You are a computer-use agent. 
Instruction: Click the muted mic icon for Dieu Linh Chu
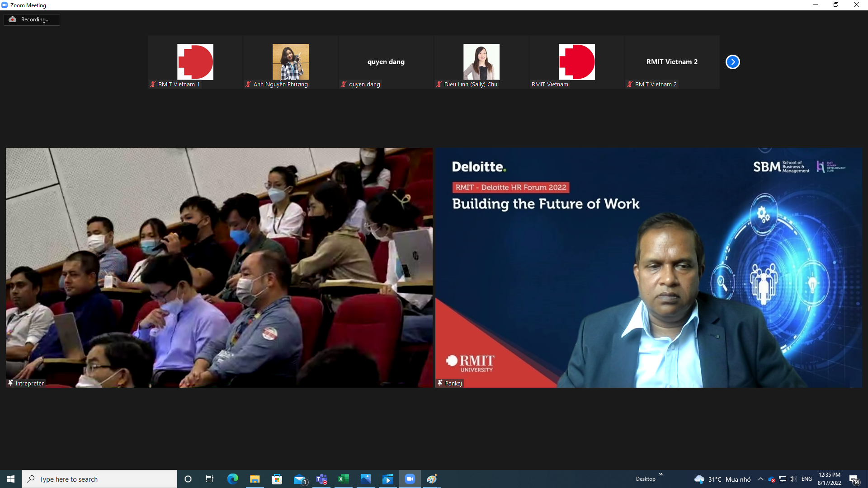pyautogui.click(x=439, y=84)
